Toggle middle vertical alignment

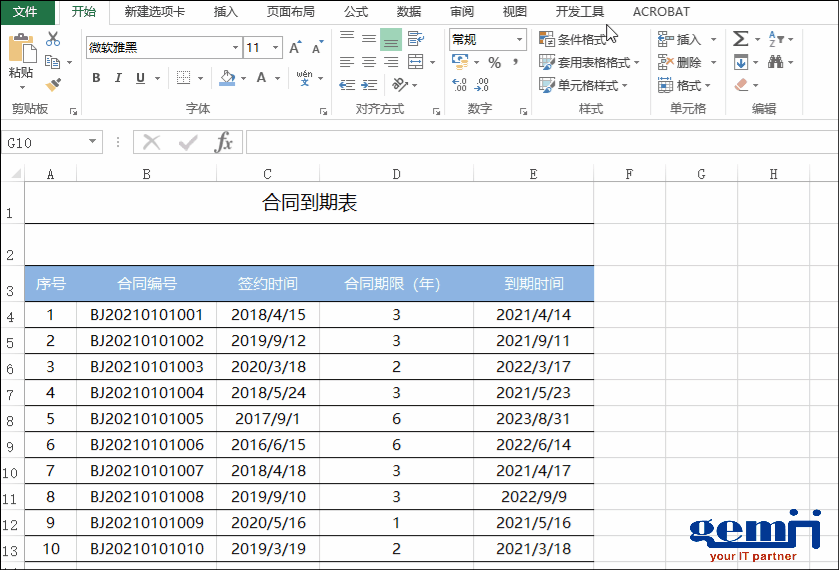click(x=369, y=39)
